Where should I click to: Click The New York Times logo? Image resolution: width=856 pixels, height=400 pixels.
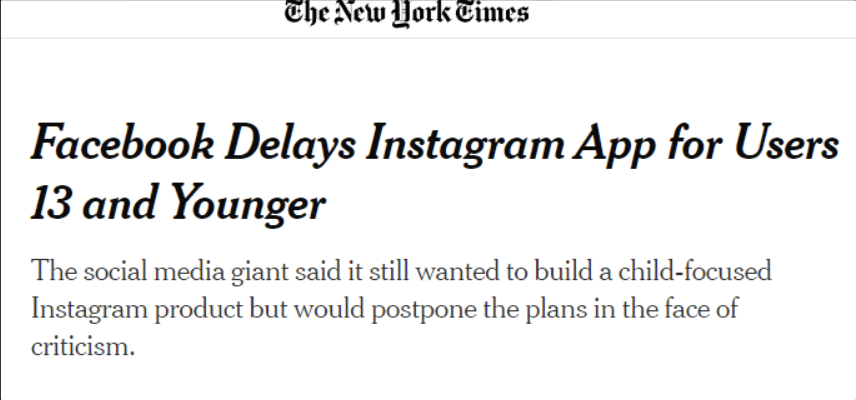407,13
